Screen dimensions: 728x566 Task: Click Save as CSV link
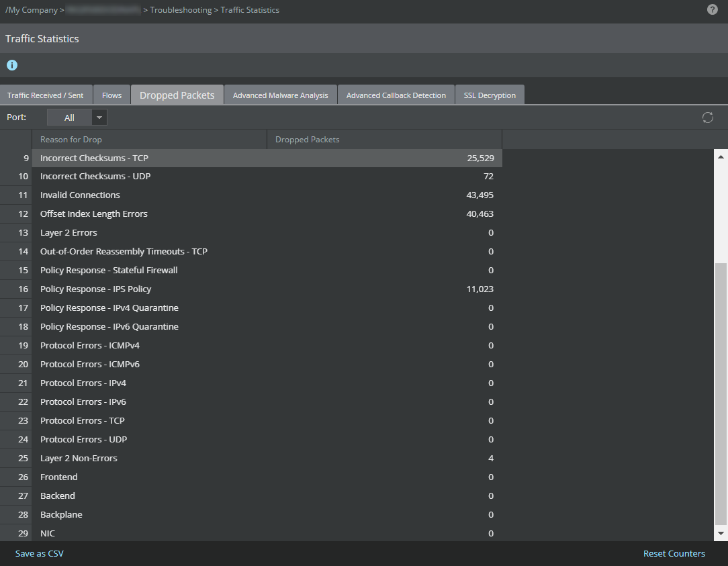coord(40,553)
